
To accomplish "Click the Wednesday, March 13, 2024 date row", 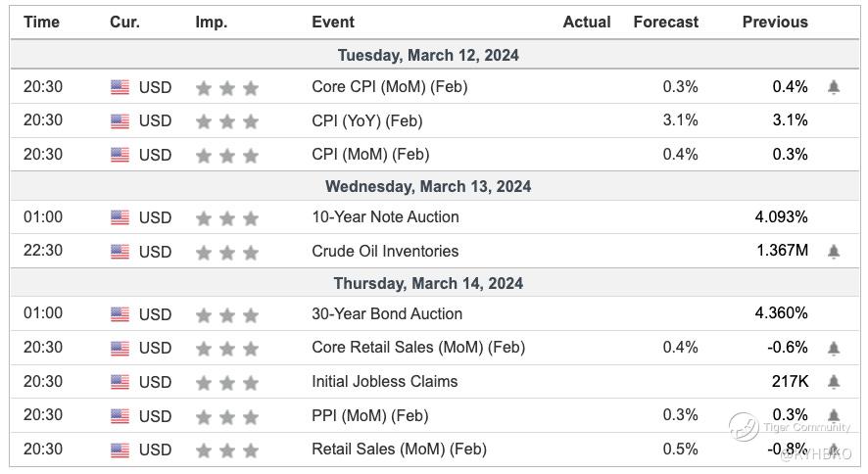I will (x=428, y=186).
